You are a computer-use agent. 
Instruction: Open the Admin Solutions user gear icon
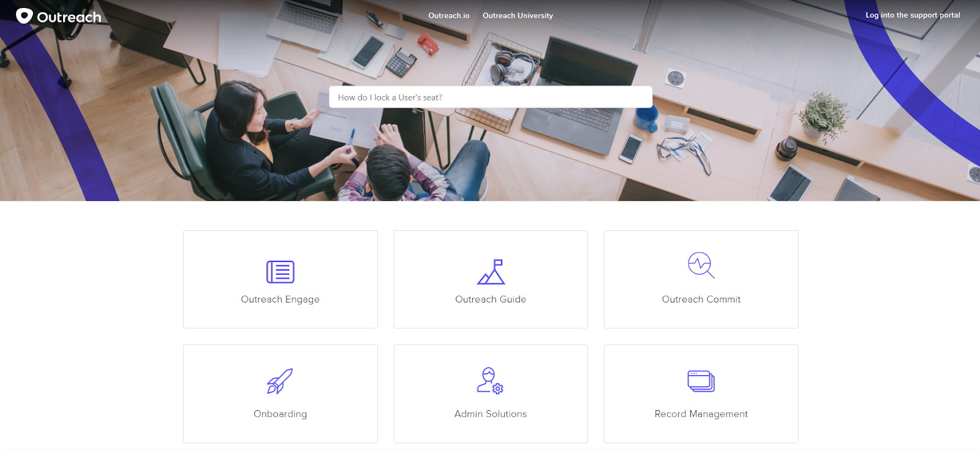pyautogui.click(x=491, y=381)
